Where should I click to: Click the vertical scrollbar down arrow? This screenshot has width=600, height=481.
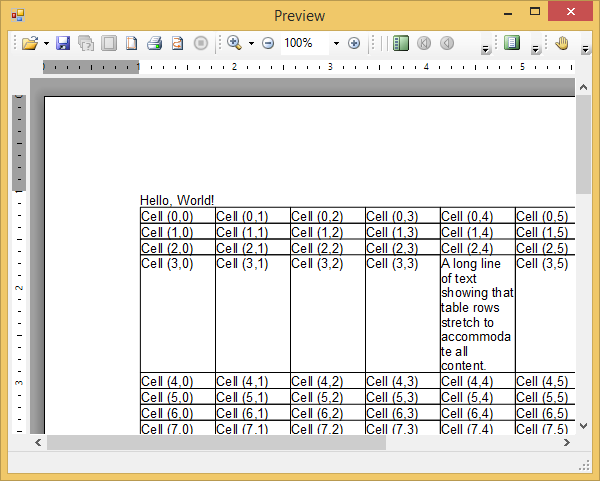coord(584,425)
